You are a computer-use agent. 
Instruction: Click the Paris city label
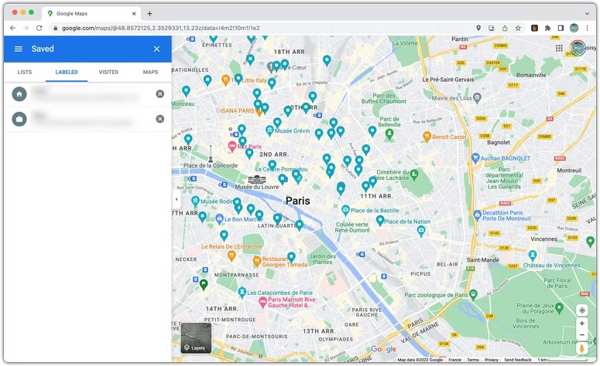tap(298, 201)
